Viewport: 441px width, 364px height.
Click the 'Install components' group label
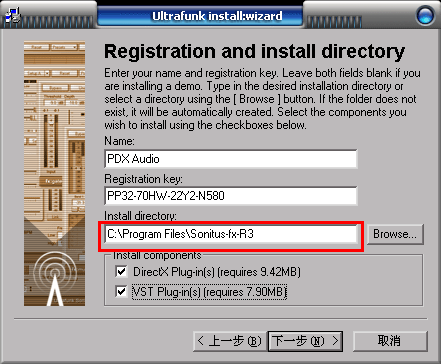(157, 255)
